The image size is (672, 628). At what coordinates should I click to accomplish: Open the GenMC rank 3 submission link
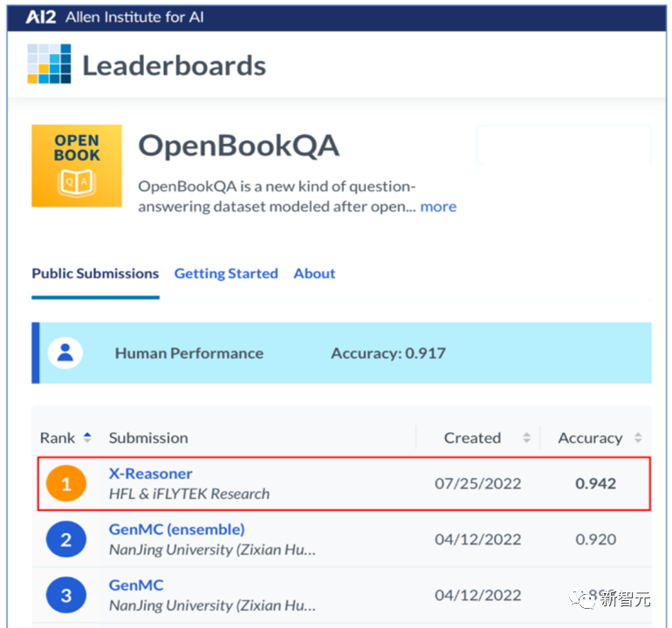pos(136,585)
